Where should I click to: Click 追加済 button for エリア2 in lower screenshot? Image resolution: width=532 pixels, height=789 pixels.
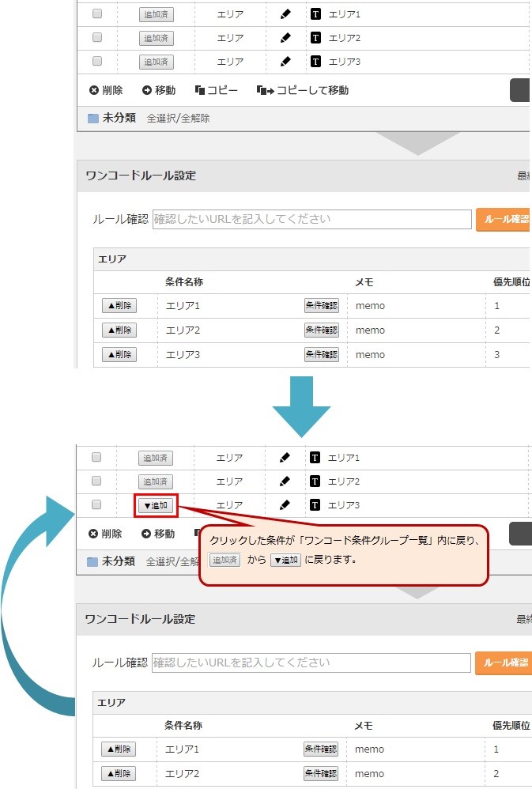point(156,481)
